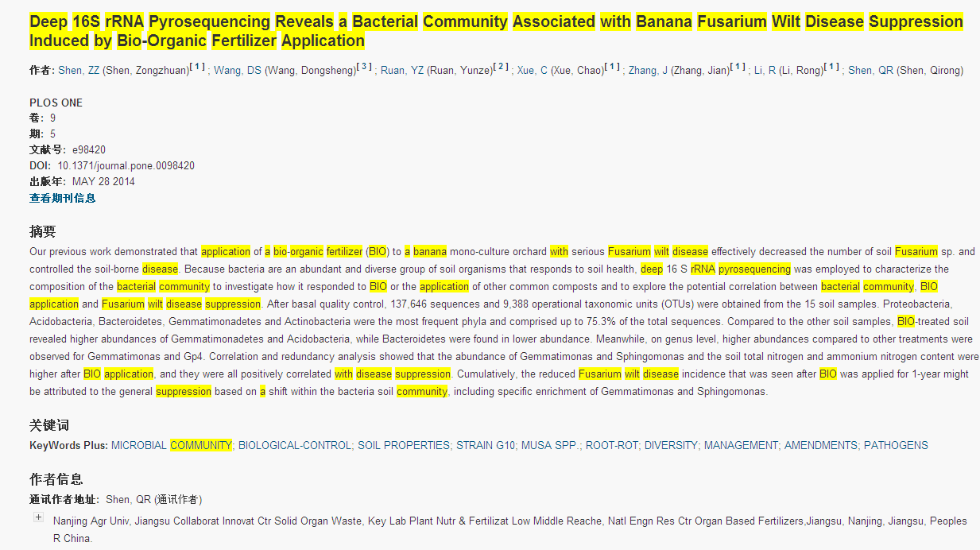Open the ROOT-ROT keyword link
The width and height of the screenshot is (980, 550).
pos(611,445)
